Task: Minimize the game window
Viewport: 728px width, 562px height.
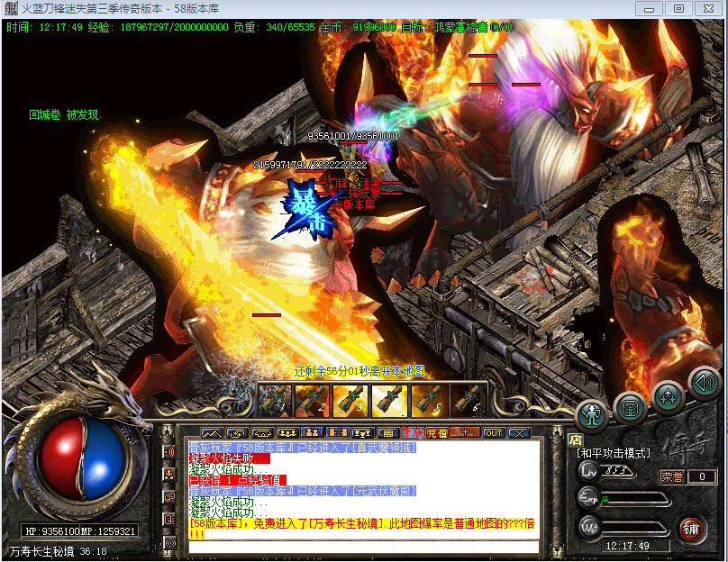Action: point(650,9)
